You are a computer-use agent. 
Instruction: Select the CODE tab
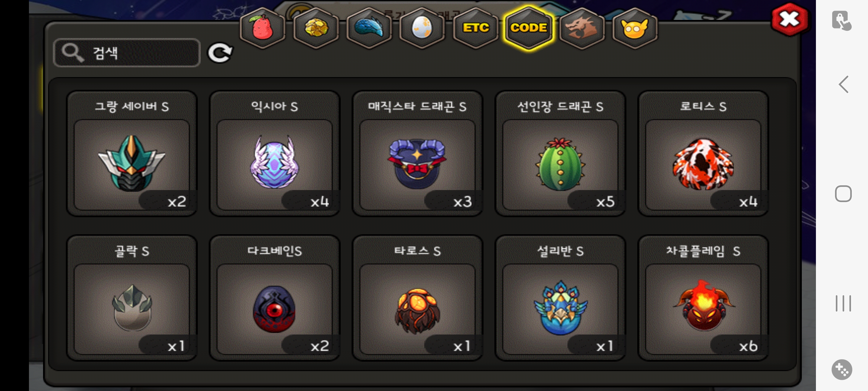pos(529,28)
